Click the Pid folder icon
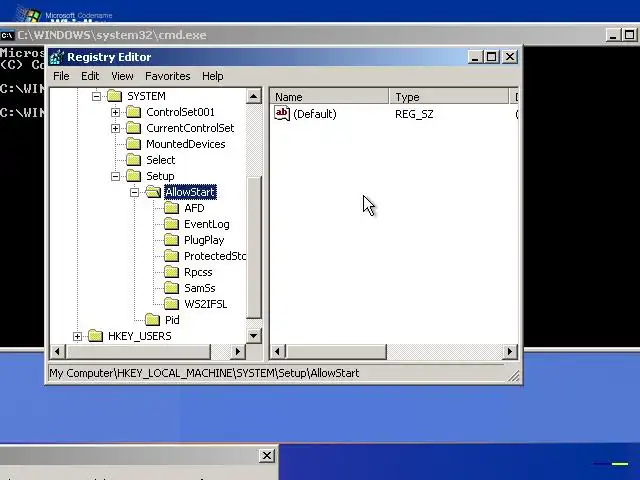The width and height of the screenshot is (640, 480). coord(153,320)
